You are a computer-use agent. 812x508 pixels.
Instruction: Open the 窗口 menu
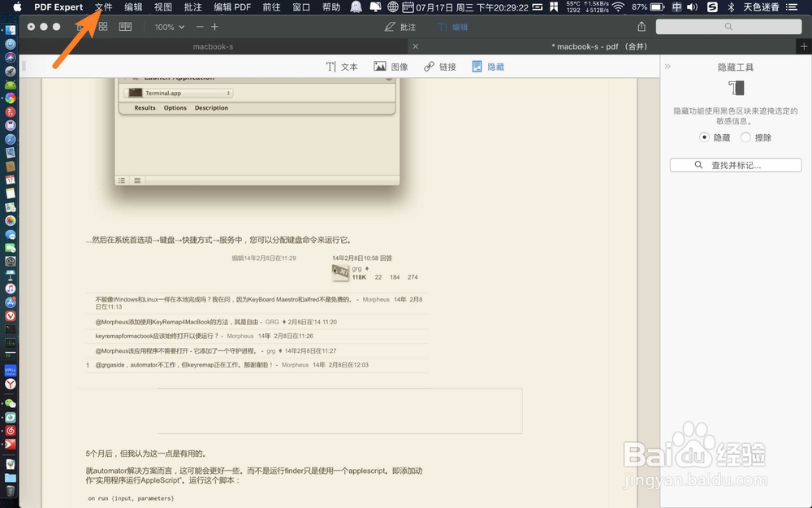(301, 7)
